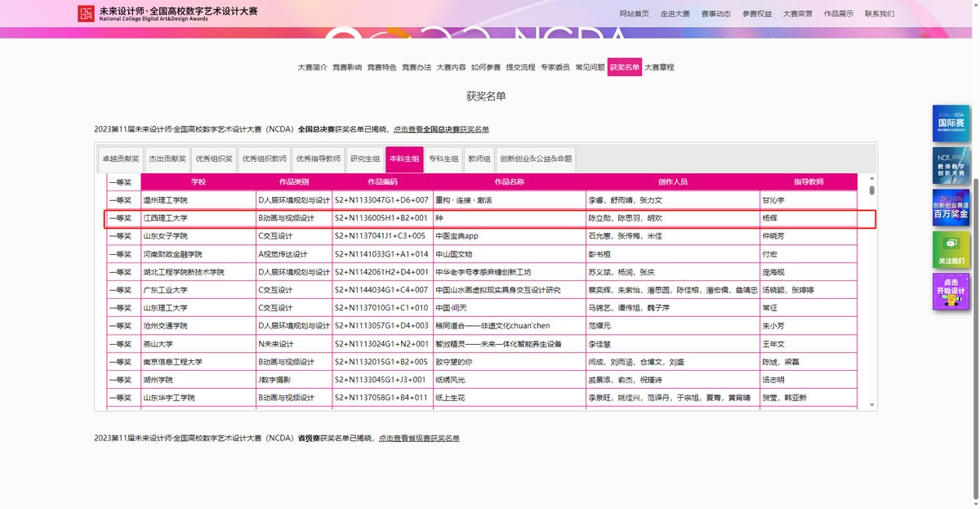The image size is (980, 509).
Task: Click the 创作人员 column header
Action: (673, 181)
